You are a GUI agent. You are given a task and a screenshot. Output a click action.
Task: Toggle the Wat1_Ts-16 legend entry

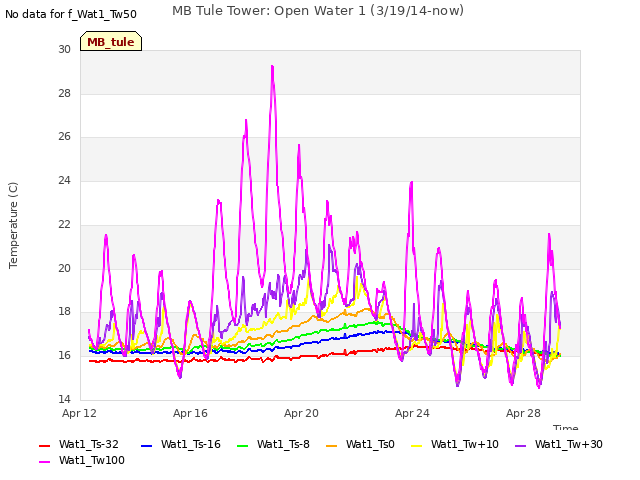(x=180, y=444)
